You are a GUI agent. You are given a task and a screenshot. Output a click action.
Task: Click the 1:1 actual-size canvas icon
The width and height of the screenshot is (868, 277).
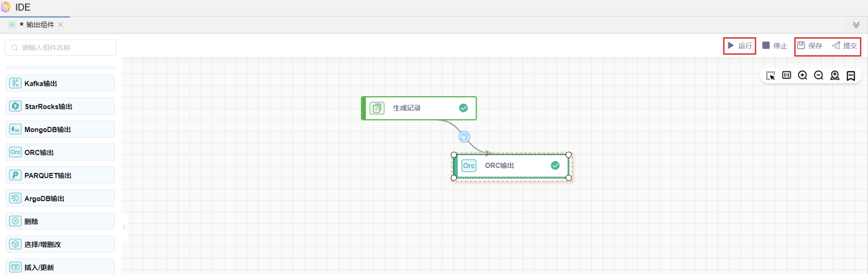point(786,76)
